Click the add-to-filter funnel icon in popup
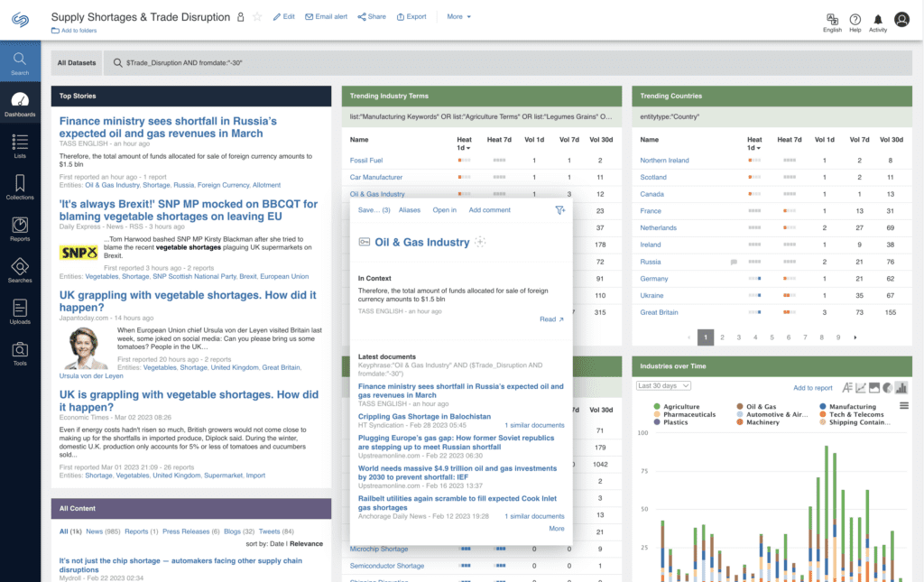The height and width of the screenshot is (582, 924). click(x=559, y=210)
